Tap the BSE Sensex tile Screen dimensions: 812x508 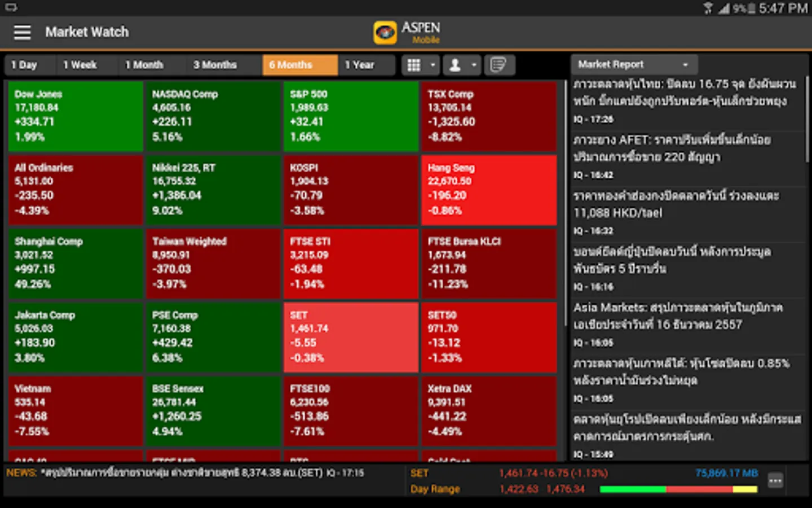point(213,411)
